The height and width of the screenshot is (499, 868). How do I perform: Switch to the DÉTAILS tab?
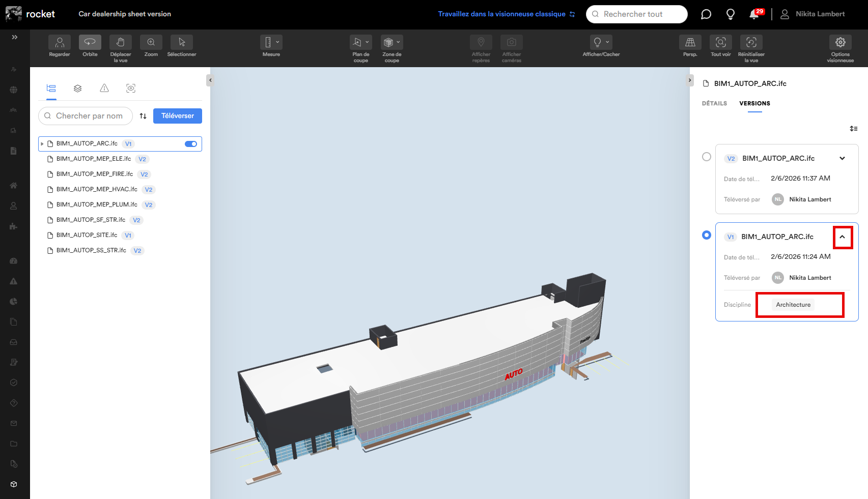pyautogui.click(x=714, y=103)
